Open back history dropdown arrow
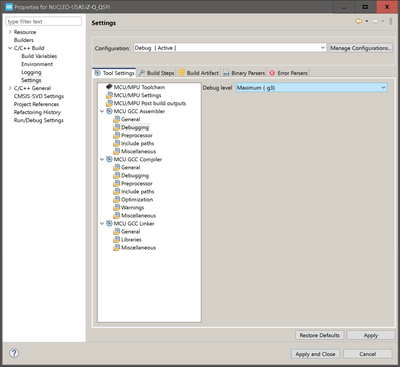 [x=367, y=21]
